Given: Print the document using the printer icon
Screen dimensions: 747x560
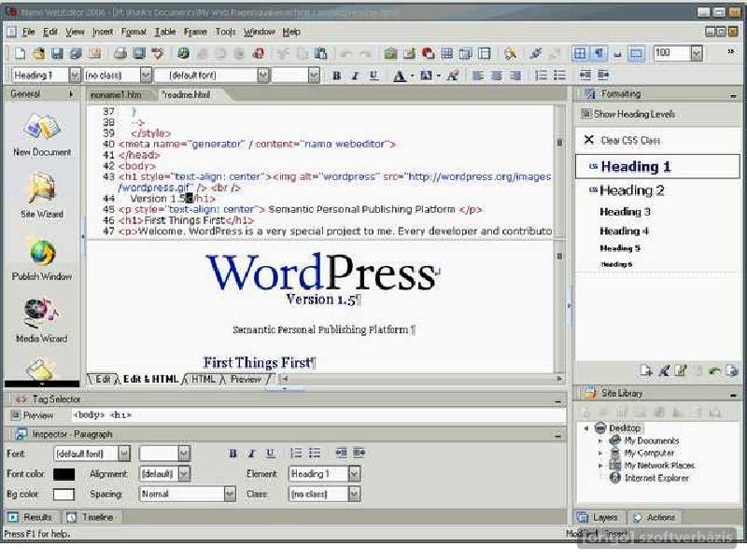Looking at the screenshot, I should pos(120,53).
